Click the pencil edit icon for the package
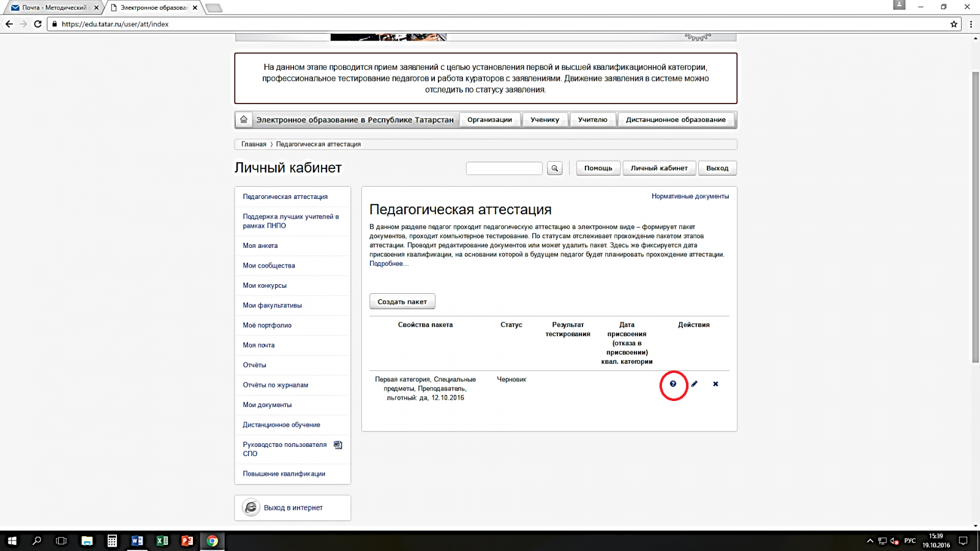 (694, 384)
